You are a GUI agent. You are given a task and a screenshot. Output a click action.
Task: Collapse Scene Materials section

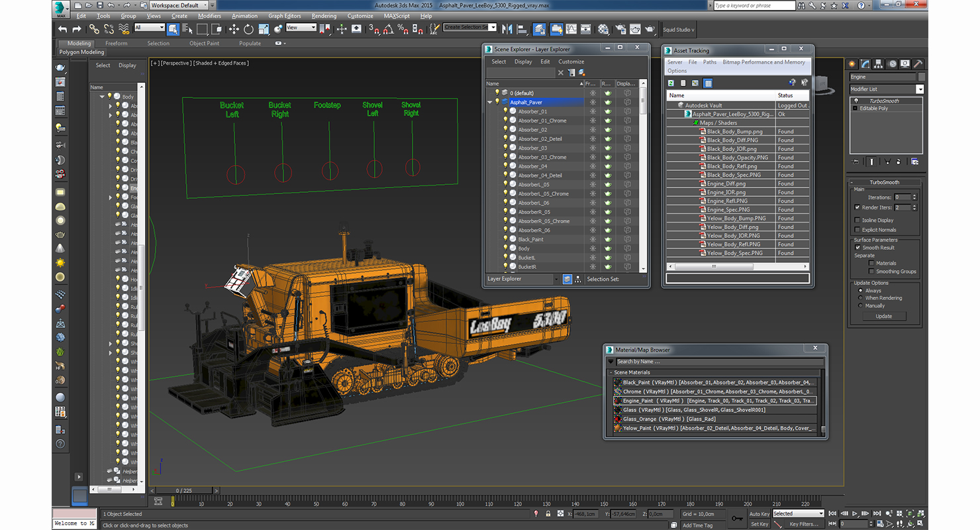(611, 372)
